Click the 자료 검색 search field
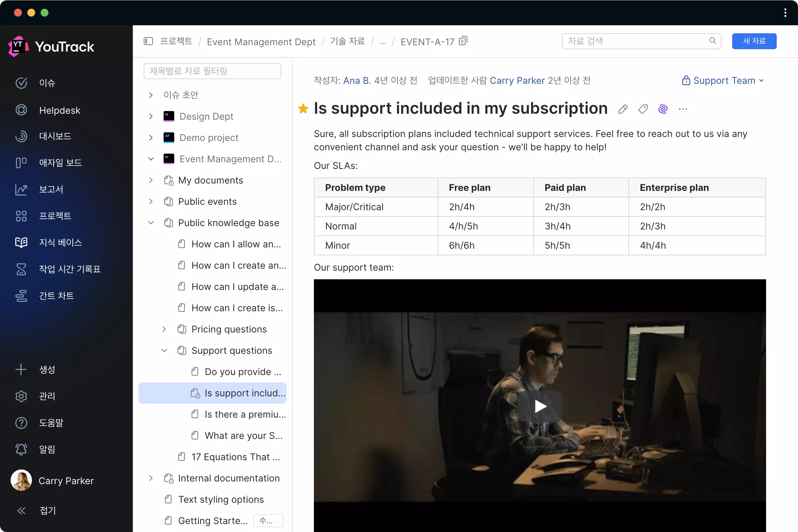Viewport: 798px width, 532px height. pyautogui.click(x=638, y=41)
